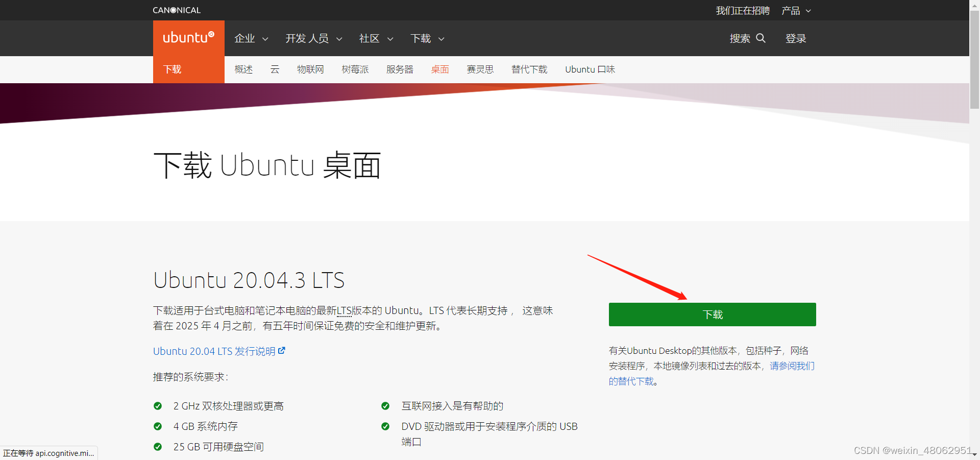Click green check icon beside 互联网接入是有帮助的
This screenshot has height=460, width=980.
tap(385, 406)
